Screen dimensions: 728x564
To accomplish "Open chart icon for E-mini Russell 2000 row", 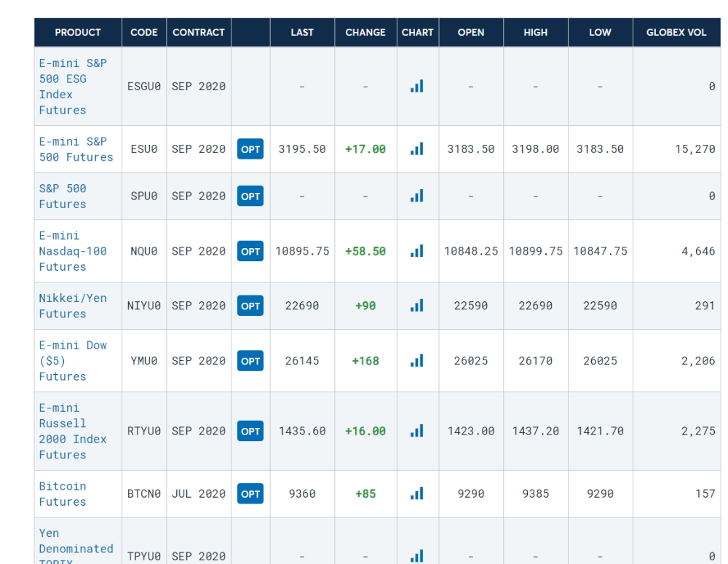I will point(417,431).
